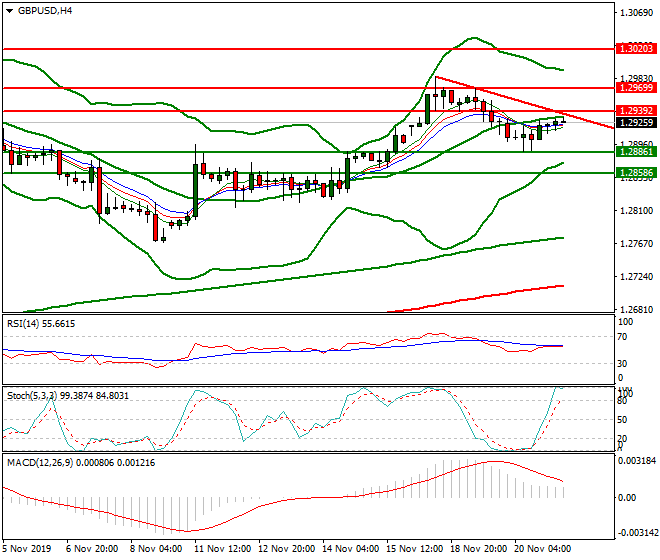The height and width of the screenshot is (560, 660).
Task: Select the RSI(14) 55.6615 indicator label
Action: [x=41, y=324]
